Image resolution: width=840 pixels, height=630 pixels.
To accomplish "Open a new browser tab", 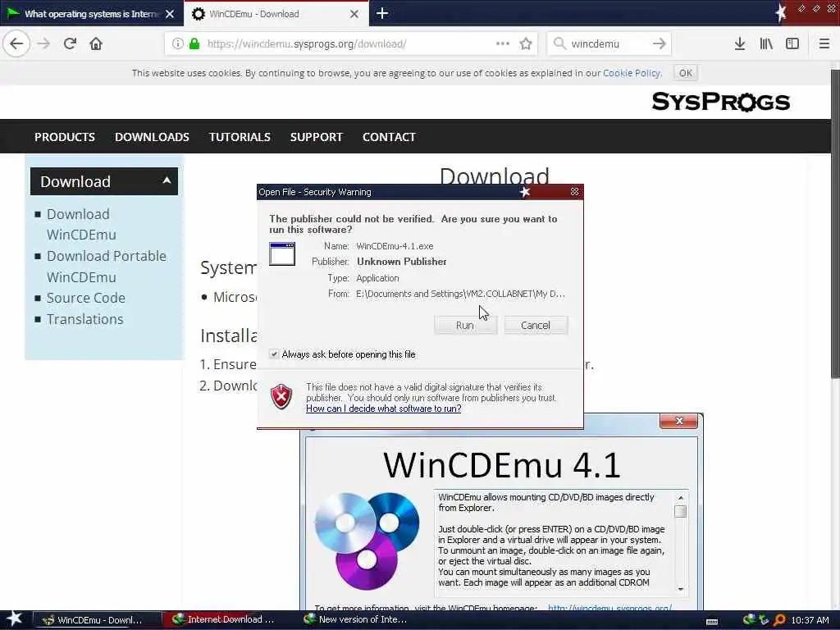I will pos(382,13).
